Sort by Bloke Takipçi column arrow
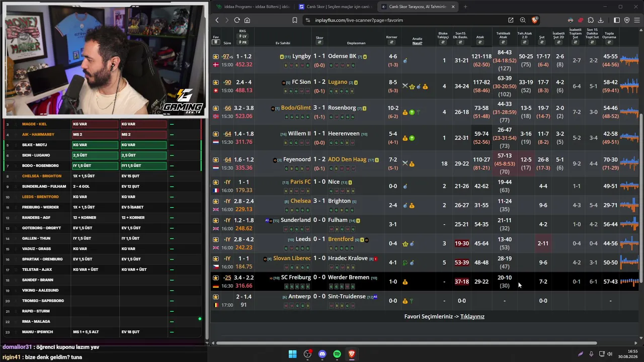This screenshot has width=644, height=362. click(x=443, y=42)
